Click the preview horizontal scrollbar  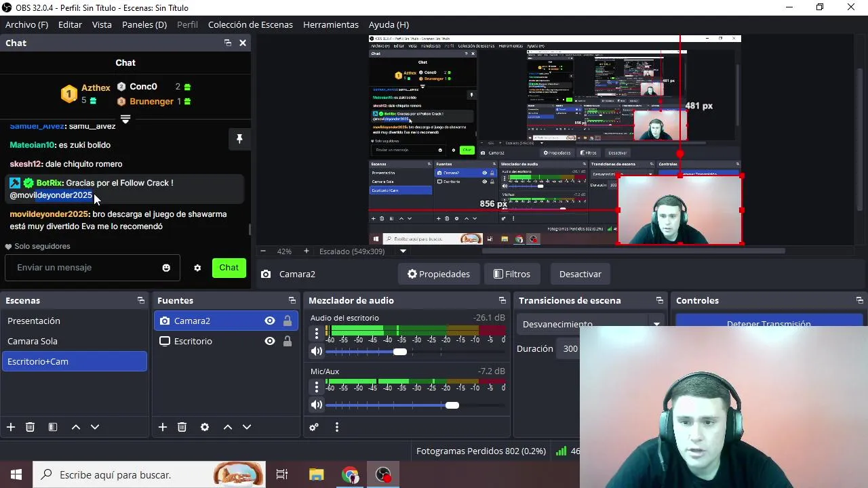coord(633,251)
